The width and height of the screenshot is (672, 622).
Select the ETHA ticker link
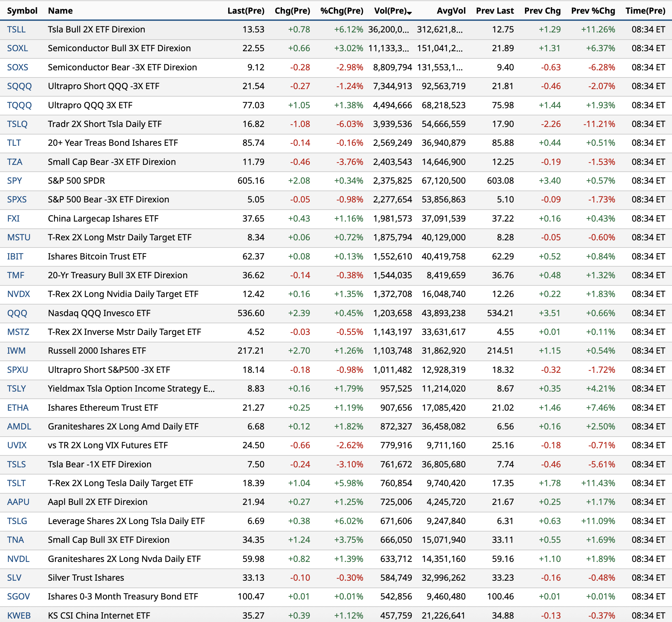(18, 408)
